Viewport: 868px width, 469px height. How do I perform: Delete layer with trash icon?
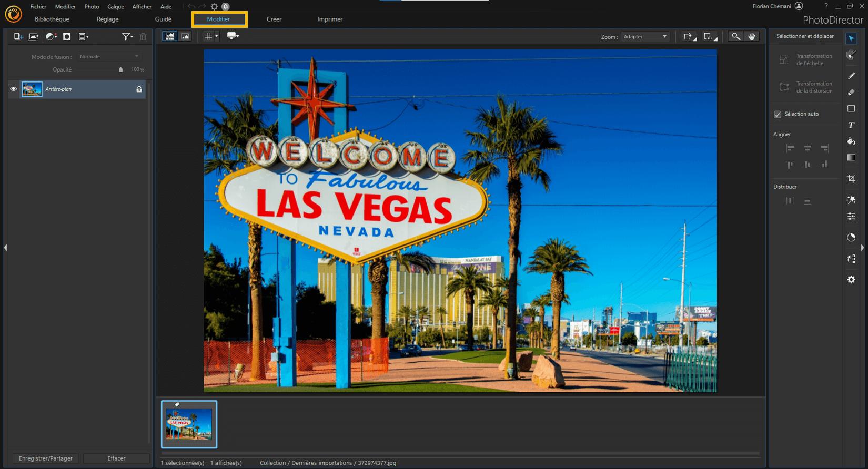point(143,37)
